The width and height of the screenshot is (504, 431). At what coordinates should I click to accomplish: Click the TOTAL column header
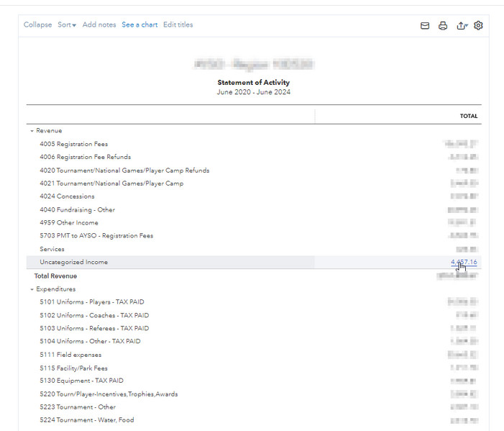pyautogui.click(x=469, y=116)
